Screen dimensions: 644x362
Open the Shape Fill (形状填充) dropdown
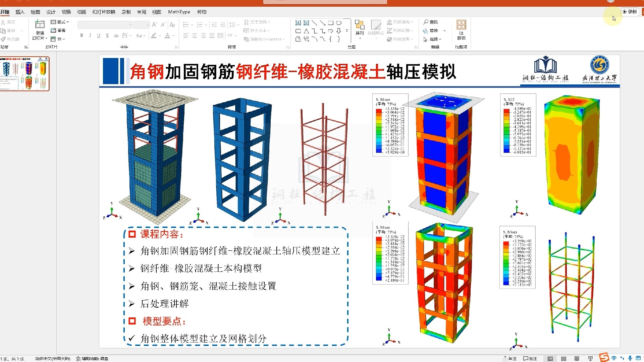401,22
